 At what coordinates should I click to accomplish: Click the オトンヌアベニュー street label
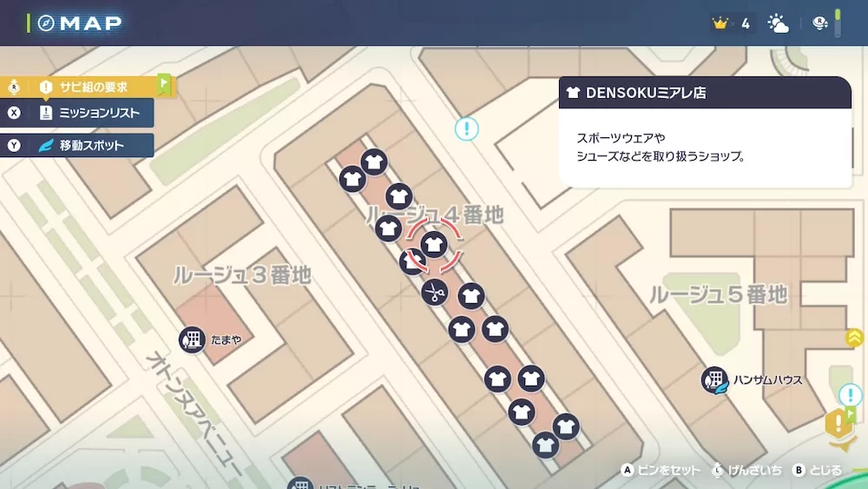(x=194, y=413)
